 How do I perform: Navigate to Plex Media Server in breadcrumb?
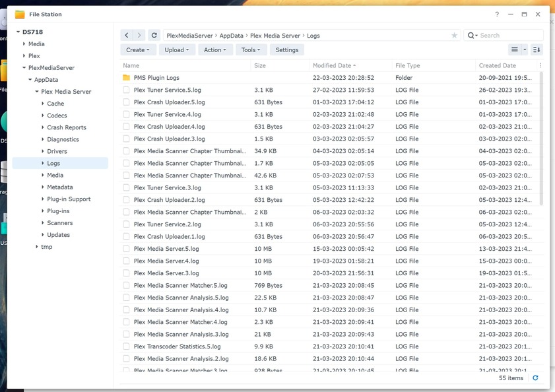pos(275,36)
